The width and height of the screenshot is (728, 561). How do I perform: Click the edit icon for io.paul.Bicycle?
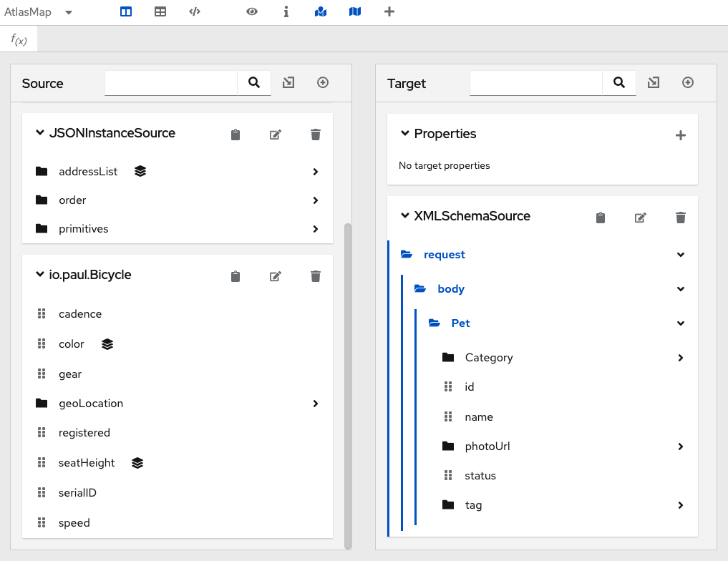pos(275,276)
